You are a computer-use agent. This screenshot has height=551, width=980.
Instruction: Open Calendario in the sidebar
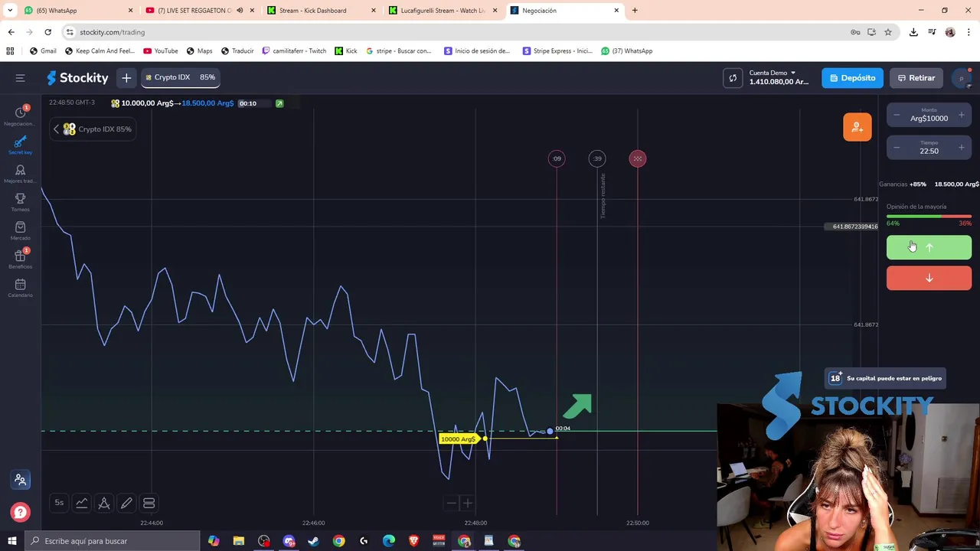tap(20, 288)
